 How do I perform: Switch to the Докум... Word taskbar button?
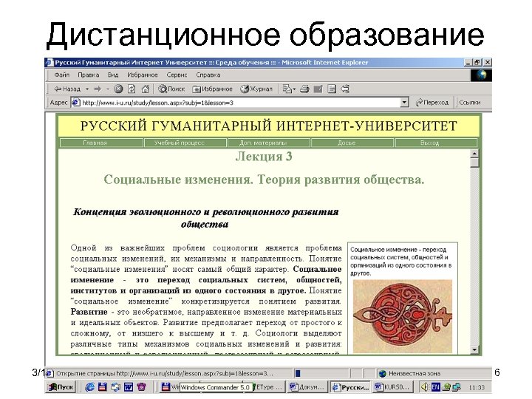[307, 387]
